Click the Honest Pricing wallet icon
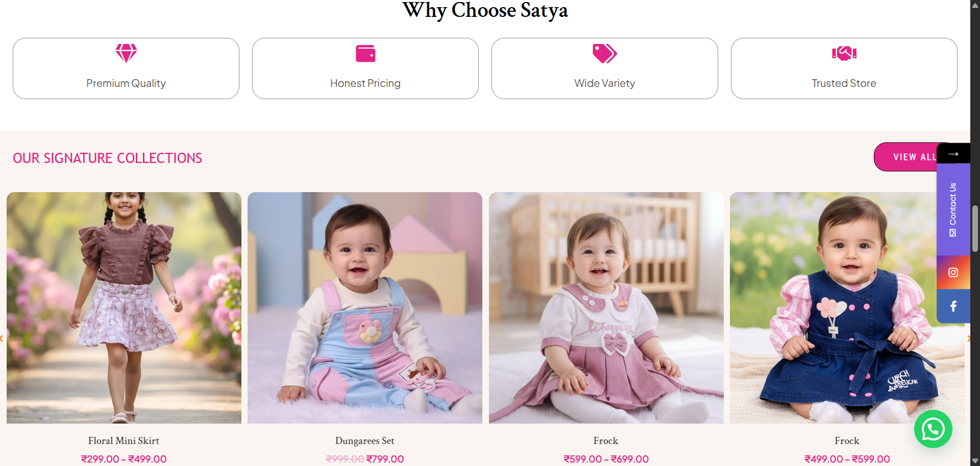 (365, 53)
